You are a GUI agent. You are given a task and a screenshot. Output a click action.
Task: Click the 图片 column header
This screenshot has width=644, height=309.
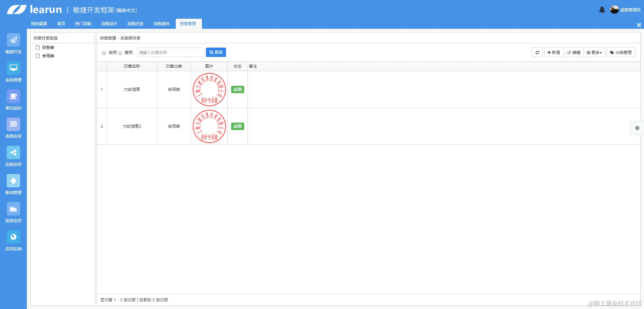[209, 66]
